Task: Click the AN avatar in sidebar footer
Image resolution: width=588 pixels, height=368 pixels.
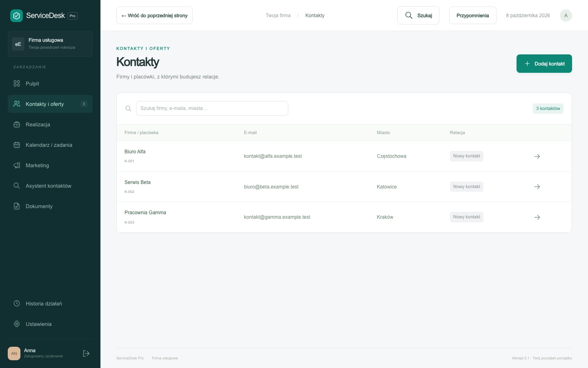Action: 14,353
